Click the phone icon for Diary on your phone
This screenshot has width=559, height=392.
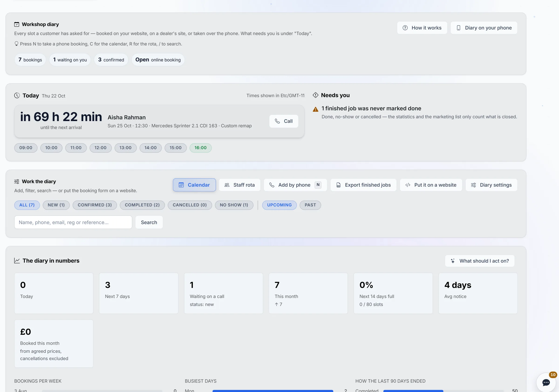point(458,28)
